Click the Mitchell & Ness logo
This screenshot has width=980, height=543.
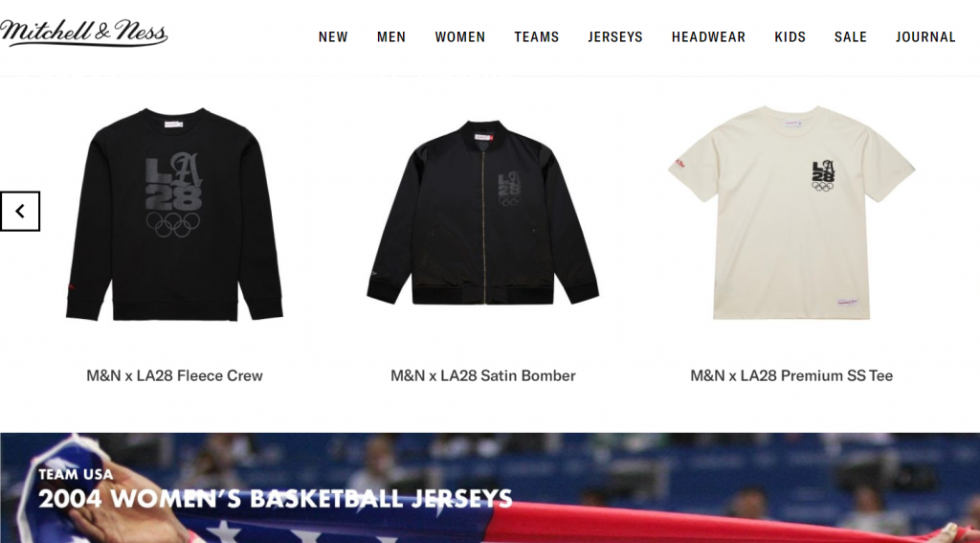pyautogui.click(x=84, y=34)
